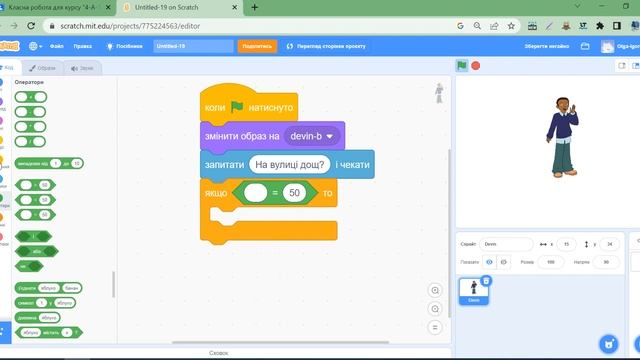The image size is (640, 360).
Task: Open the devin-b costume dropdown
Action: pyautogui.click(x=312, y=136)
